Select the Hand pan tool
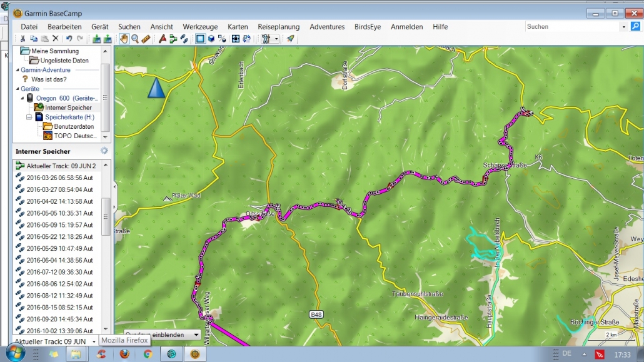Image resolution: width=644 pixels, height=362 pixels. pos(124,39)
